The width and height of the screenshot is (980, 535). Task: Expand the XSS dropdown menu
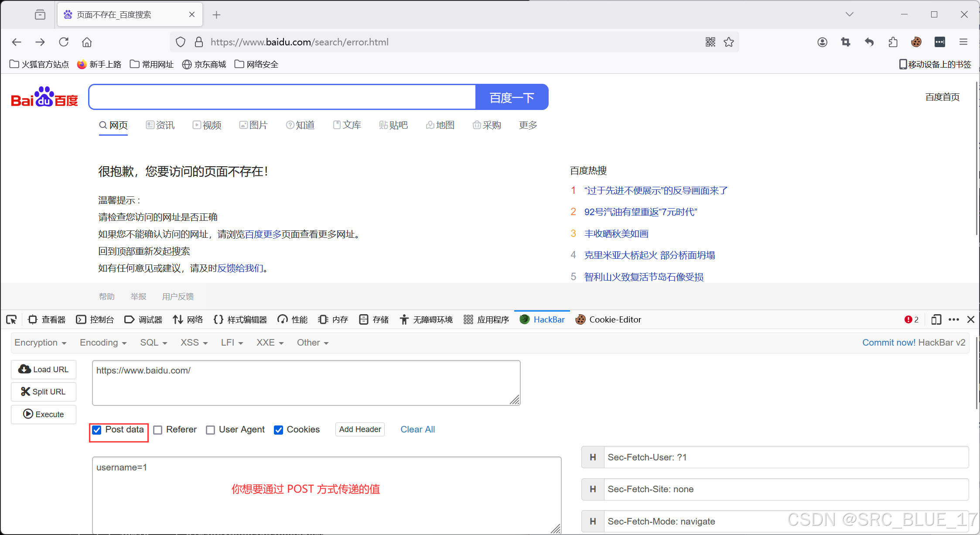194,343
